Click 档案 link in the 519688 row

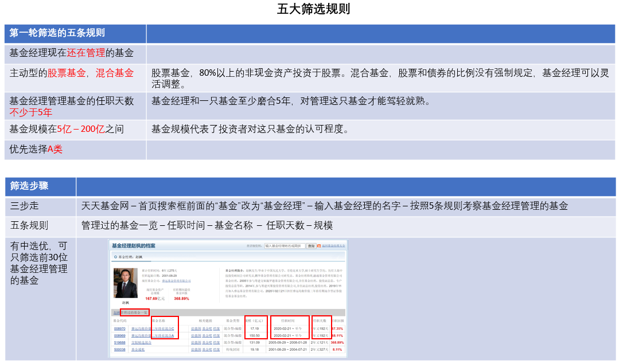point(216,342)
